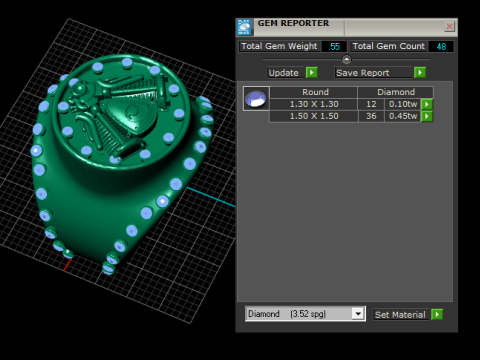Click the Total Gem Weight label

coord(279,46)
